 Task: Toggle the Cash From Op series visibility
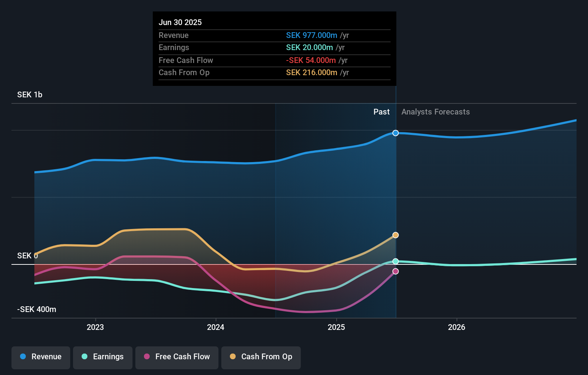(261, 357)
